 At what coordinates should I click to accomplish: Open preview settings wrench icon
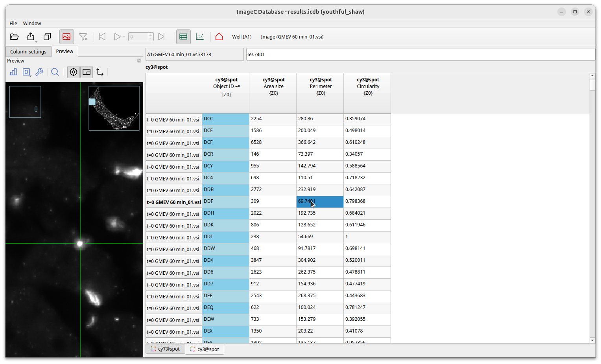click(x=39, y=72)
